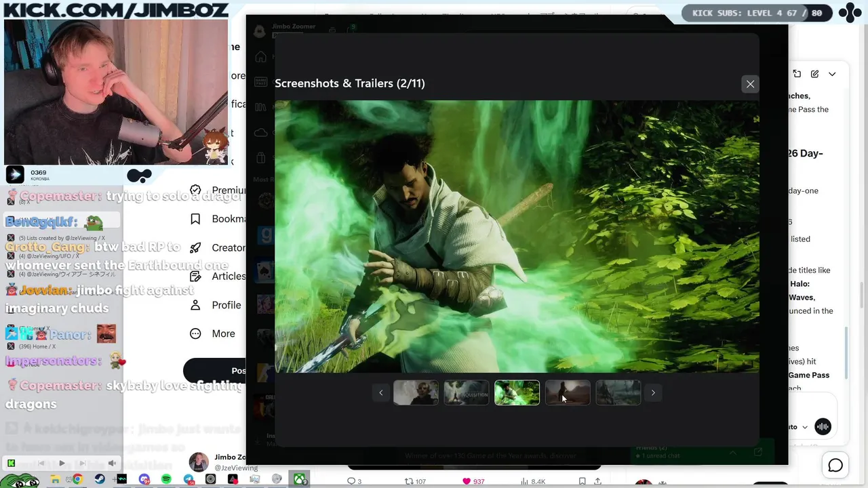Open Xbox app from the taskbar
The height and width of the screenshot is (488, 868).
[298, 479]
